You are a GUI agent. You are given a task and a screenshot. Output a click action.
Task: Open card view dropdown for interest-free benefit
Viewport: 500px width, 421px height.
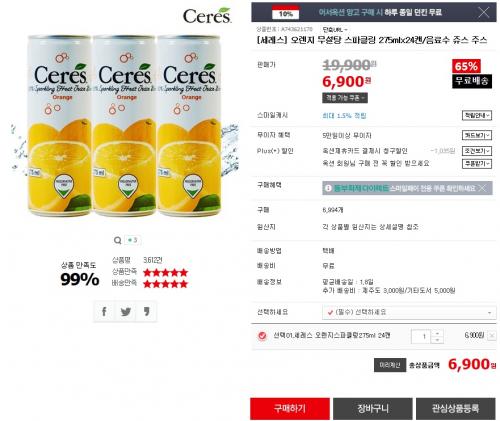pos(477,135)
